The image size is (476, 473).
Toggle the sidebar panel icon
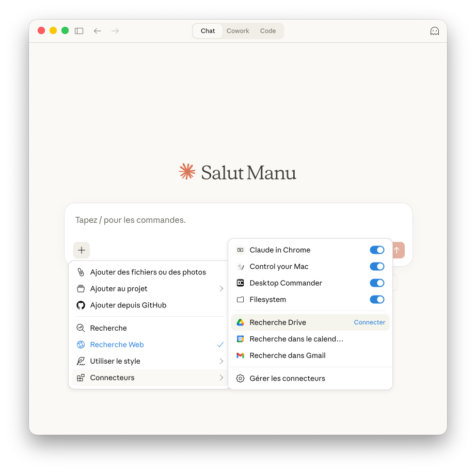coord(79,31)
